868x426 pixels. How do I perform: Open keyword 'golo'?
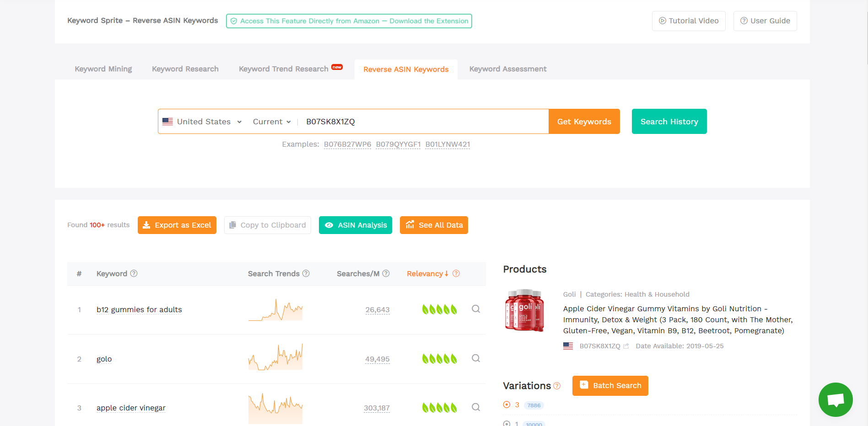104,359
